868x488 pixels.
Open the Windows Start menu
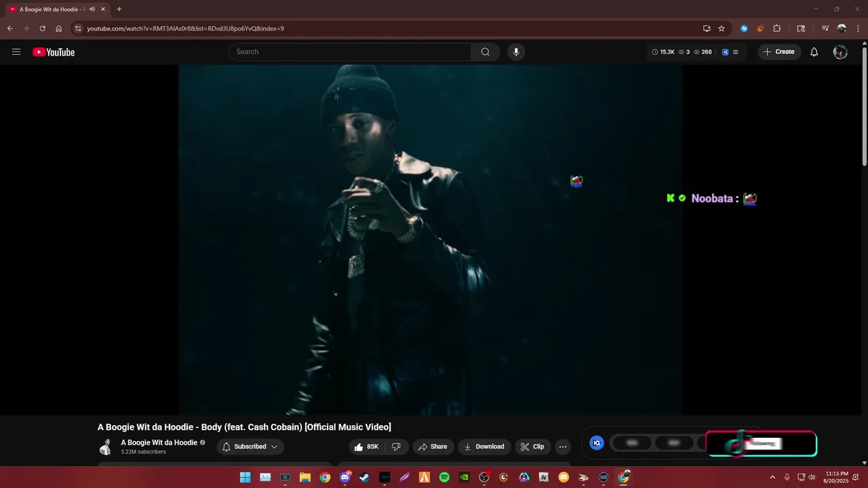click(x=245, y=477)
